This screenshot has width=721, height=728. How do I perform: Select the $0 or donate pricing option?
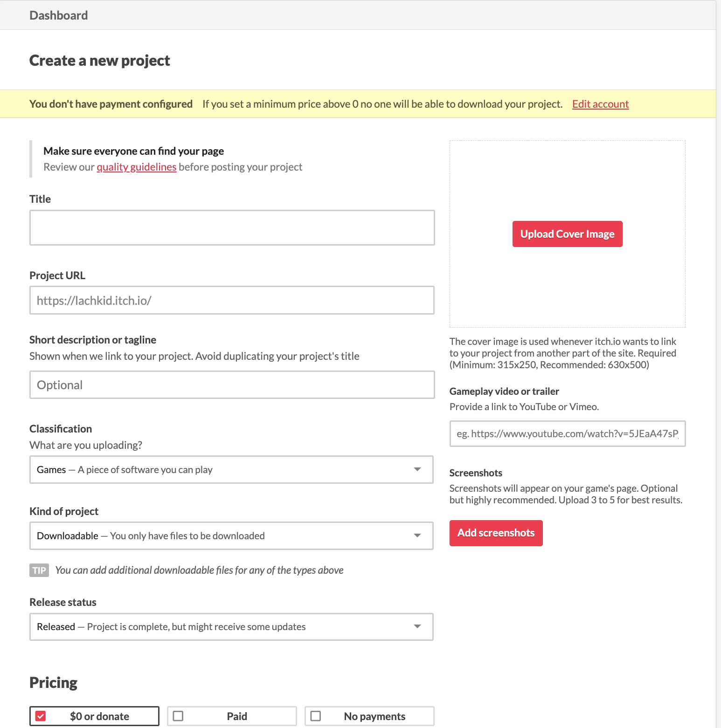94,716
